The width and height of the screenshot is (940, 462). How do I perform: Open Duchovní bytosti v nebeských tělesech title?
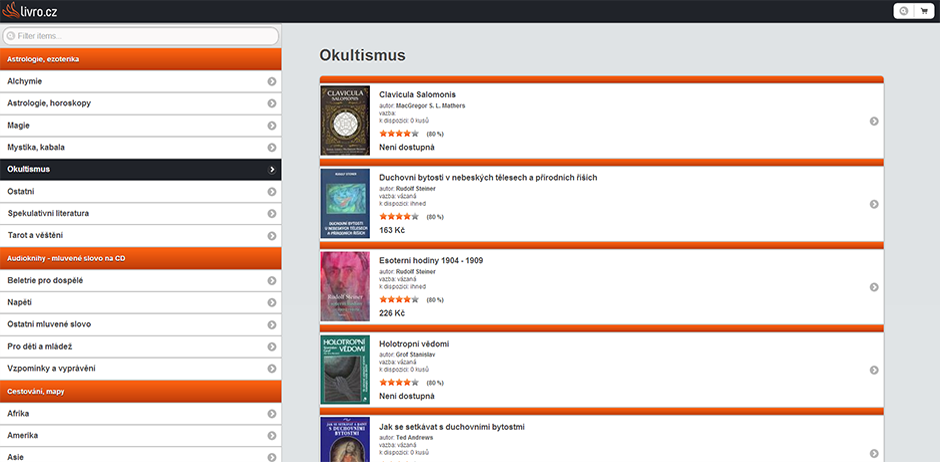click(x=488, y=177)
